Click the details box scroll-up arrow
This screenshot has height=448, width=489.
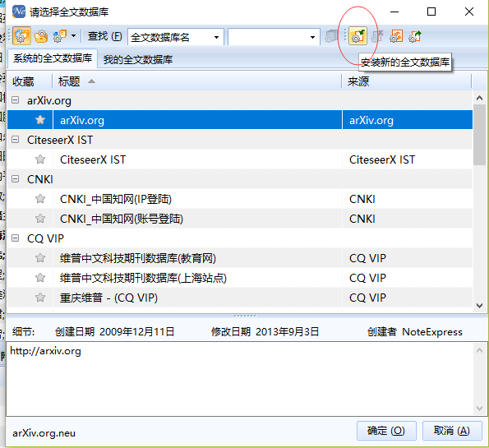pyautogui.click(x=480, y=350)
